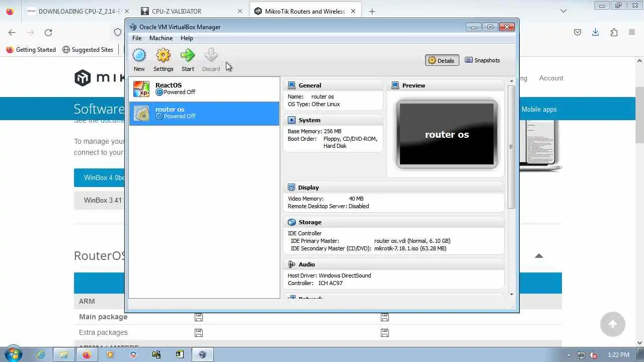The width and height of the screenshot is (644, 362).
Task: Open the Windows Start menu
Action: point(13,354)
